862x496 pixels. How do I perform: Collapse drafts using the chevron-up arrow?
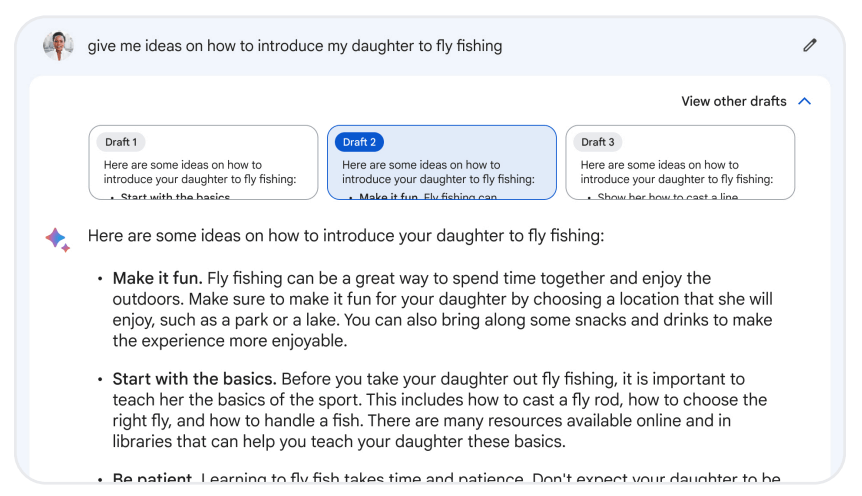[806, 102]
